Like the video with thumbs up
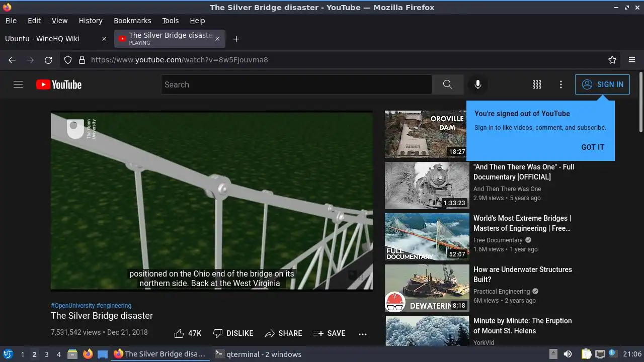 [188, 333]
